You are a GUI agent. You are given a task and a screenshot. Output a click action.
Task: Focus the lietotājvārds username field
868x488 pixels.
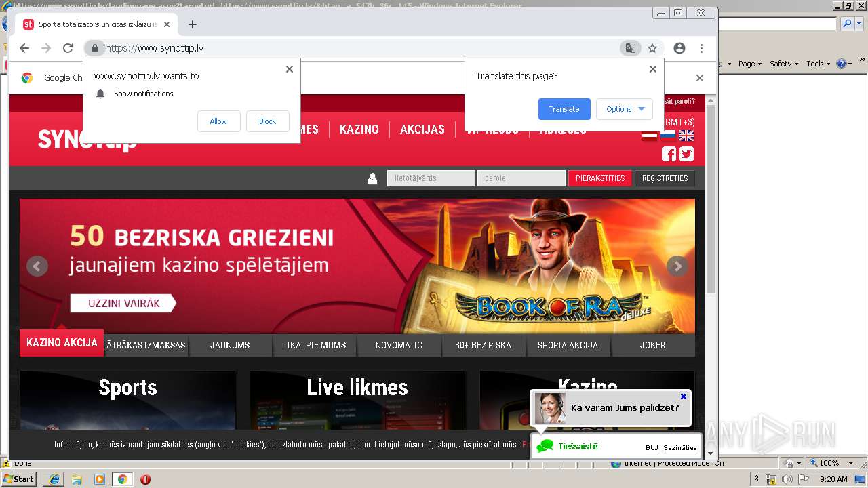[x=431, y=178]
